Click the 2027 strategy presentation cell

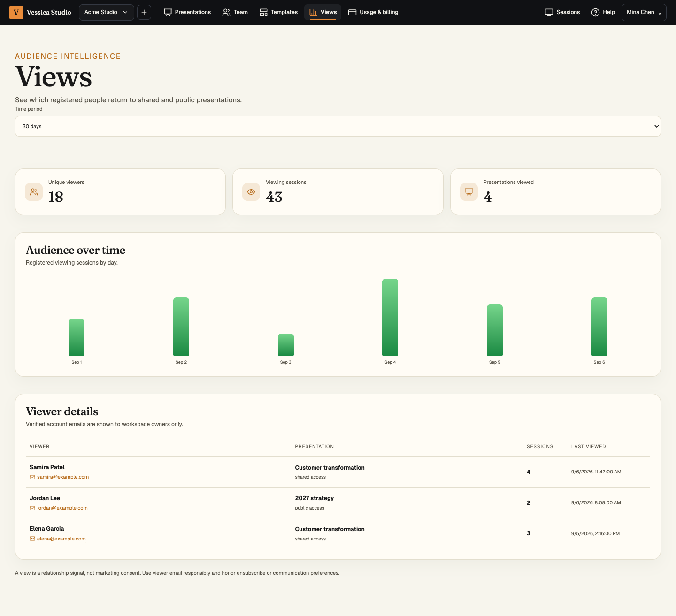click(x=315, y=498)
